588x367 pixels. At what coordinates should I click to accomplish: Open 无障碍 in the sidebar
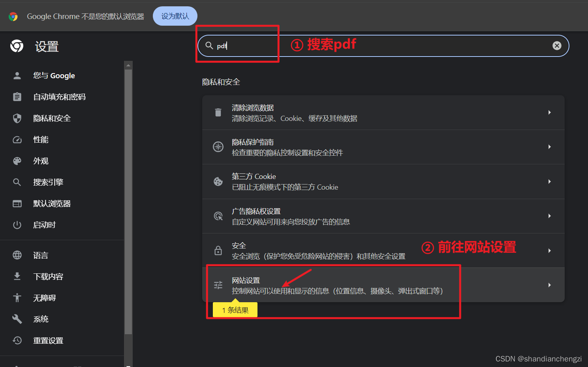pyautogui.click(x=44, y=298)
